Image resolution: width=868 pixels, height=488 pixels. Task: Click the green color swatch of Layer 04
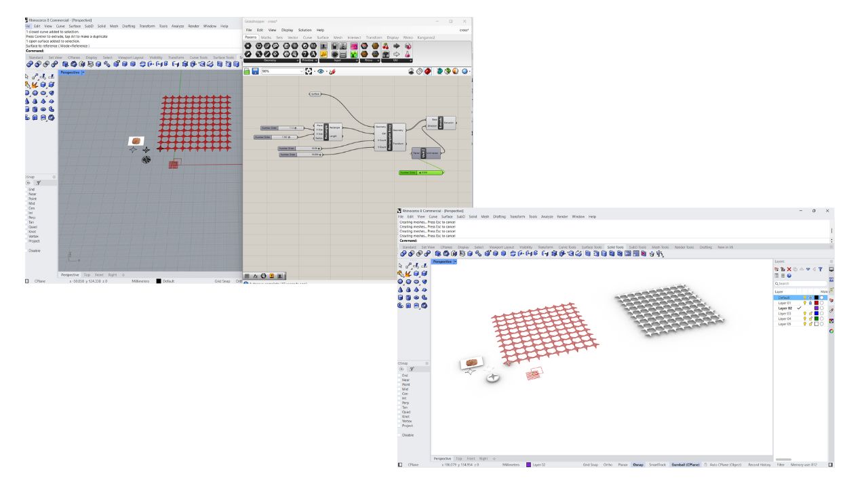[816, 319]
